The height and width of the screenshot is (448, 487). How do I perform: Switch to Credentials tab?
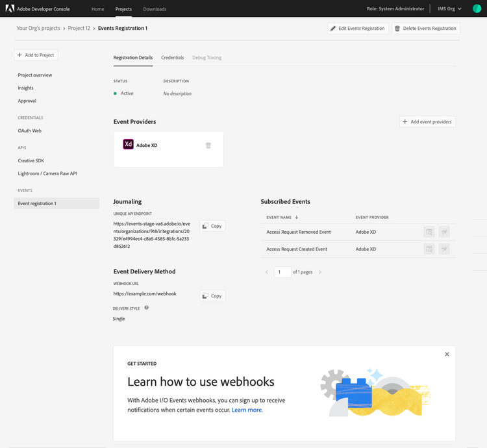[172, 58]
